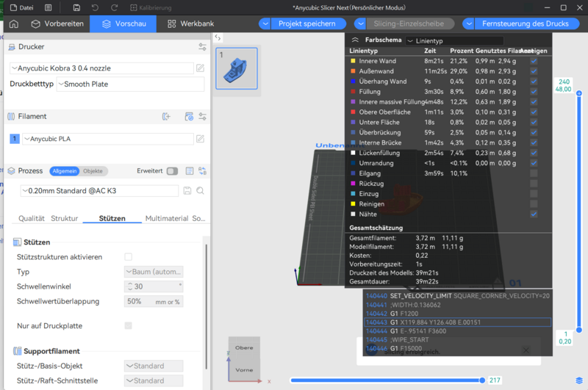The height and width of the screenshot is (390, 588).
Task: Edit the Anycubic PLA preset icon
Action: pos(200,139)
